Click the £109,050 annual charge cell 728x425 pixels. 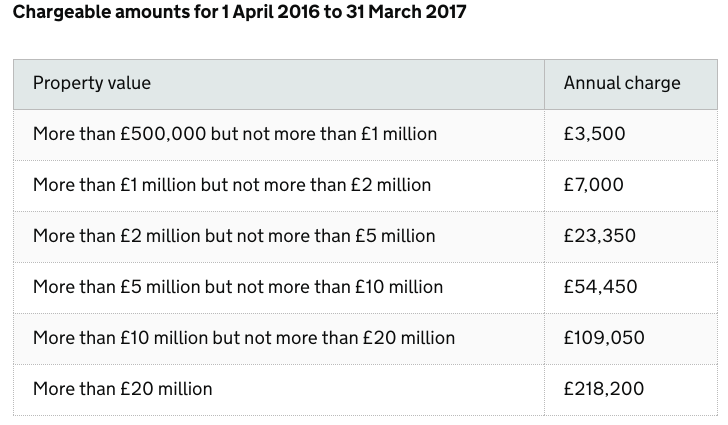click(x=604, y=338)
